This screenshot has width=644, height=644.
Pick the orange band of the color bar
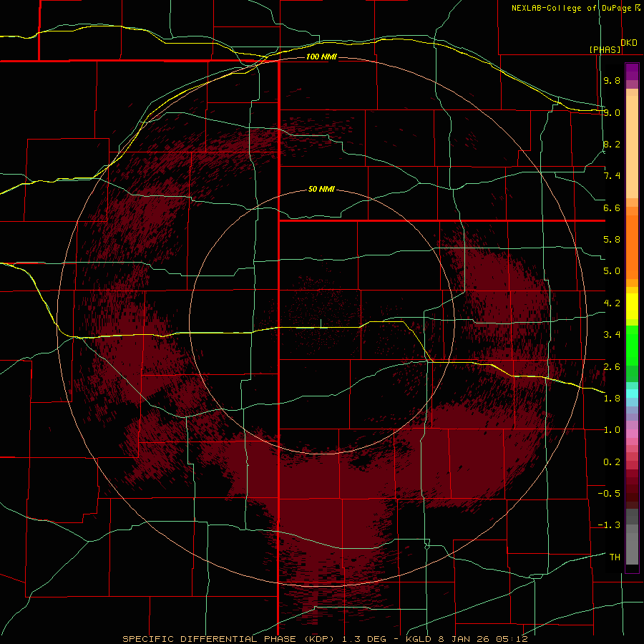pyautogui.click(x=632, y=247)
